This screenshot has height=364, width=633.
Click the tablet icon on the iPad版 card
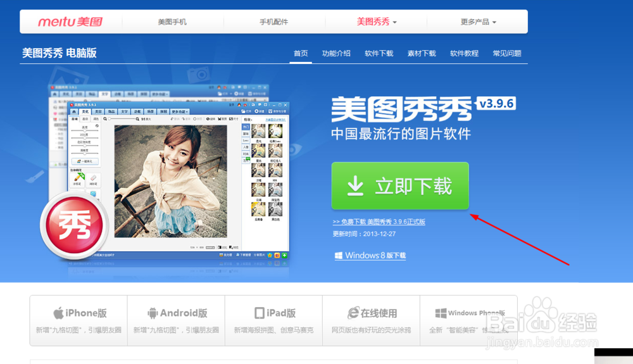259,313
